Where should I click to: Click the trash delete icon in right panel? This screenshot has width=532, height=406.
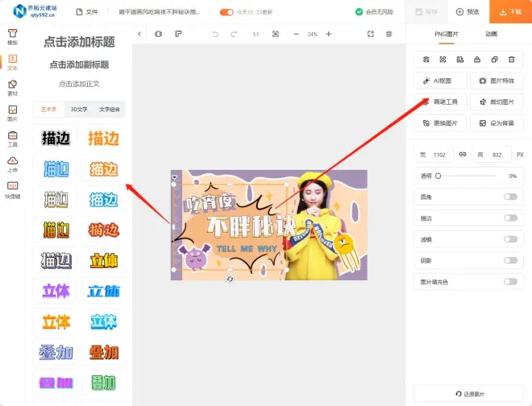(510, 60)
